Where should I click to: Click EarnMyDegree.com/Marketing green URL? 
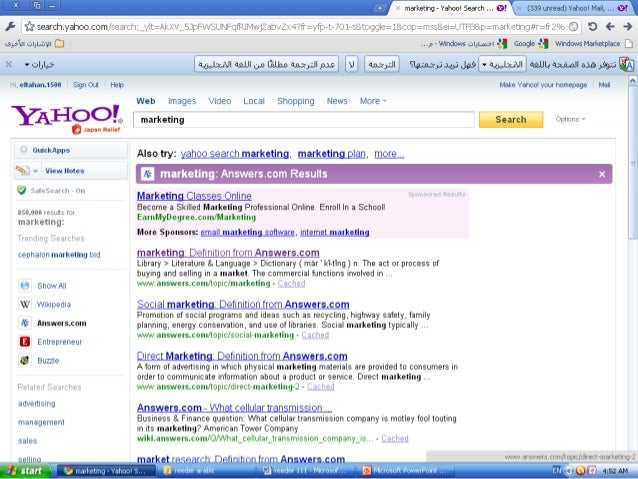(x=196, y=217)
